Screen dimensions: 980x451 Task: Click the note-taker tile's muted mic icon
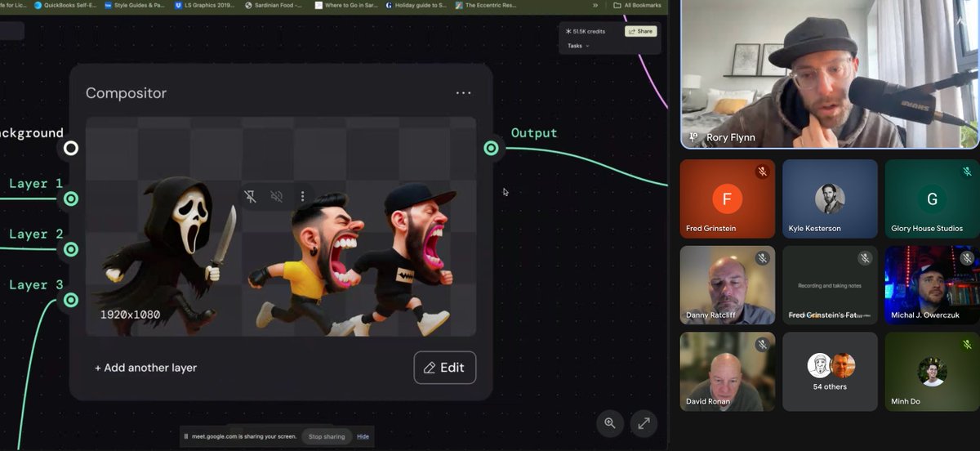coord(865,258)
